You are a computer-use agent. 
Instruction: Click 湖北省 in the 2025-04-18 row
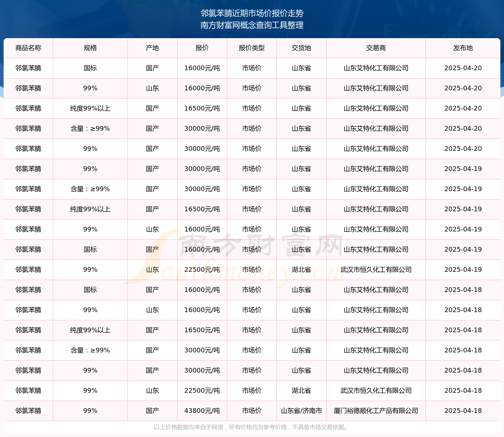[x=302, y=391]
